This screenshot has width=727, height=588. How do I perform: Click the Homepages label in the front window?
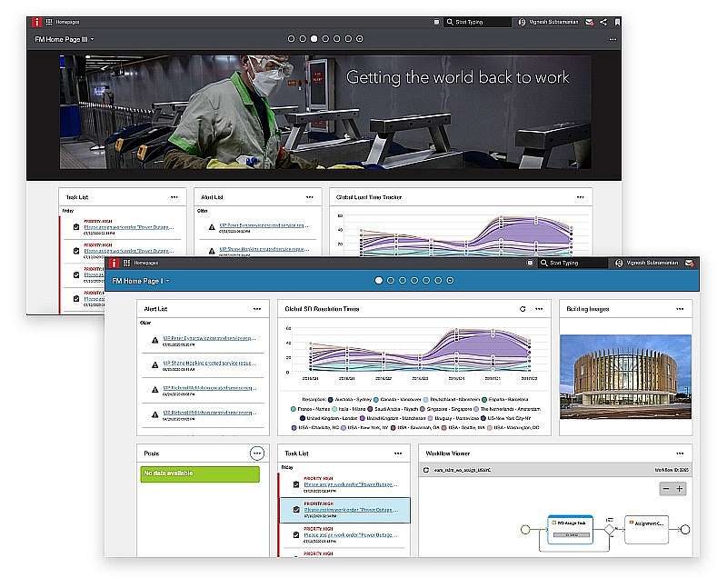[x=146, y=263]
